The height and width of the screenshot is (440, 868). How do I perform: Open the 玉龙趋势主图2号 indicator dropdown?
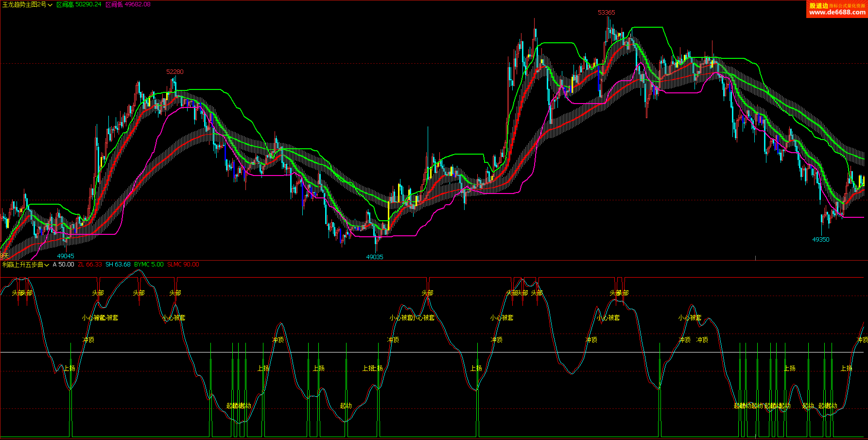27,4
